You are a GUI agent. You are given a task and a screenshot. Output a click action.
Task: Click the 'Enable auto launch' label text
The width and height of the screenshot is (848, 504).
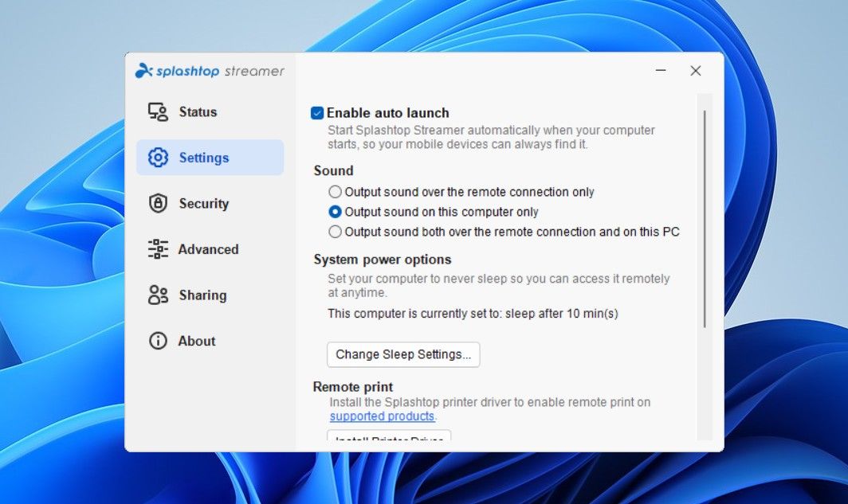pyautogui.click(x=388, y=113)
